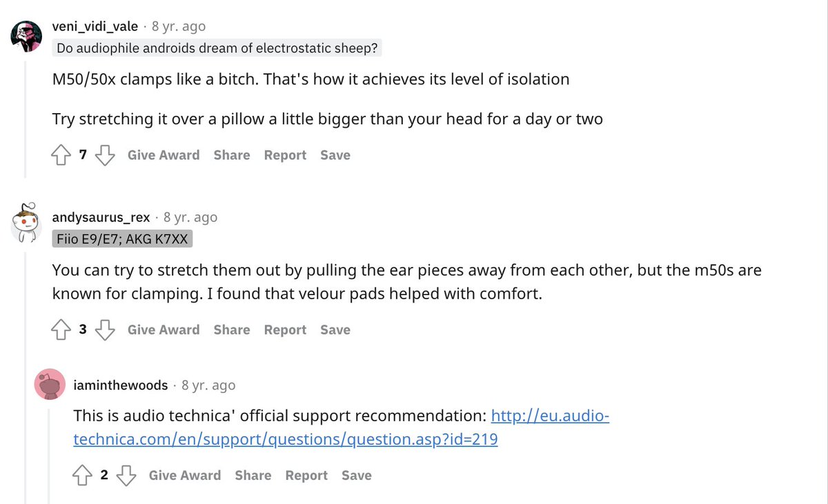Screen dimensions: 828x504
Task: Share andysaurus_rex's comment
Action: [232, 330]
